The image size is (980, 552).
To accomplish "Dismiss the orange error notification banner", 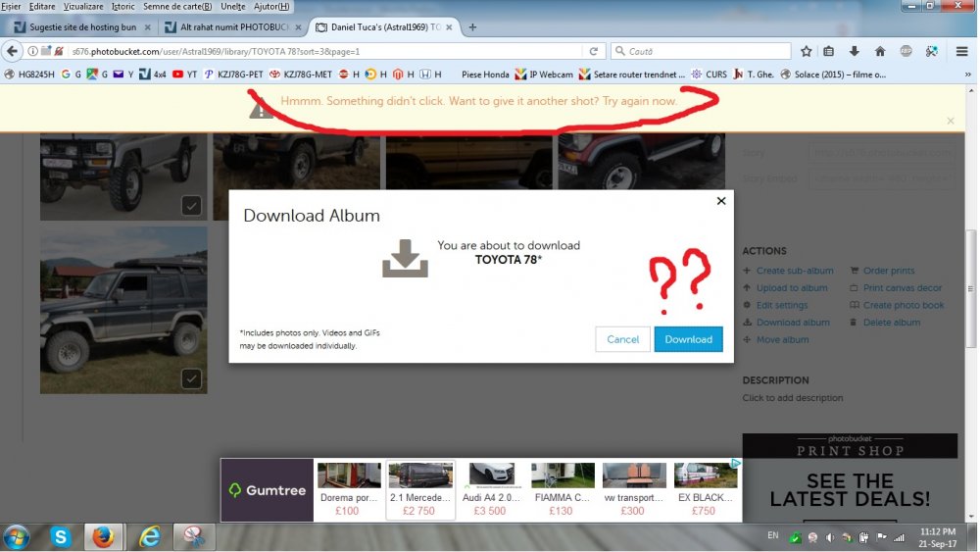I will [950, 121].
